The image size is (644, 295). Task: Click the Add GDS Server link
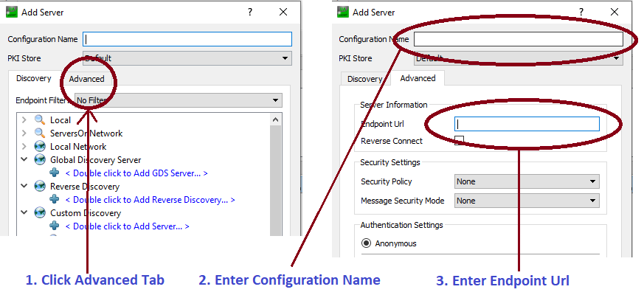(136, 173)
